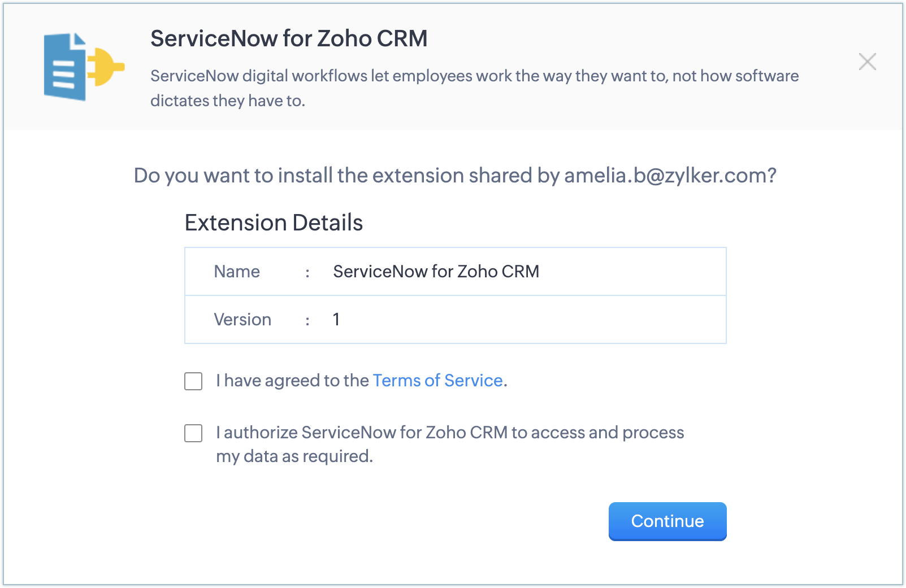The height and width of the screenshot is (588, 906).
Task: Click the yellow plug part of extension icon
Action: (106, 67)
